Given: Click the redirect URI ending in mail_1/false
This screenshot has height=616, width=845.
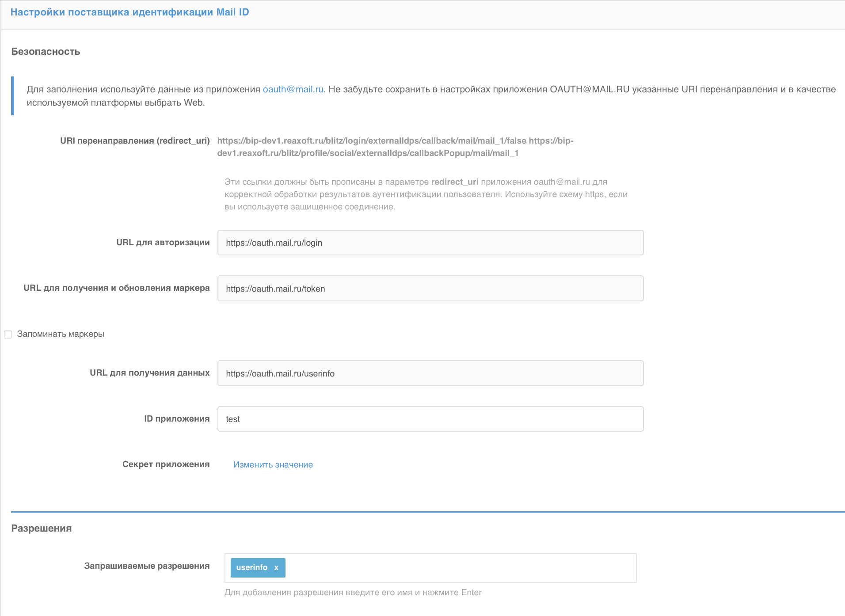Looking at the screenshot, I should tap(371, 141).
